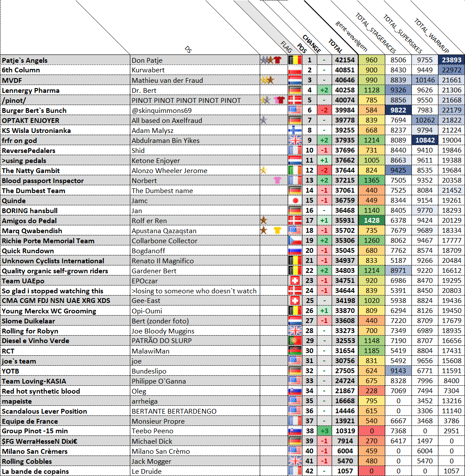Click the DS cell "@skinquimmons69"

pos(195,110)
